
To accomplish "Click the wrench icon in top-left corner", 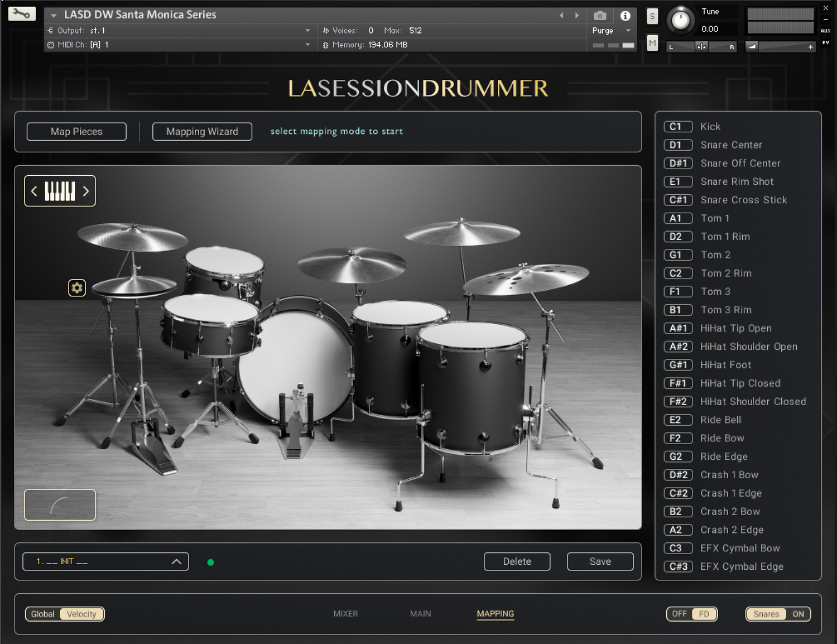I will point(22,14).
